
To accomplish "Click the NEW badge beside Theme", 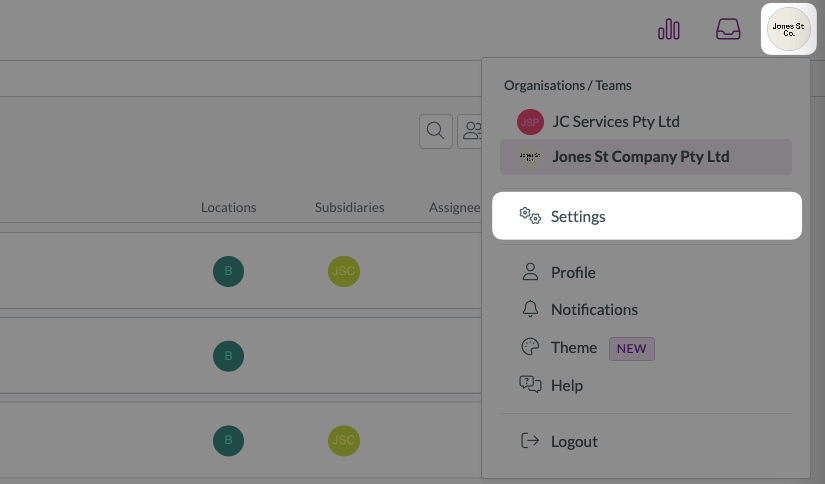I will click(x=631, y=349).
